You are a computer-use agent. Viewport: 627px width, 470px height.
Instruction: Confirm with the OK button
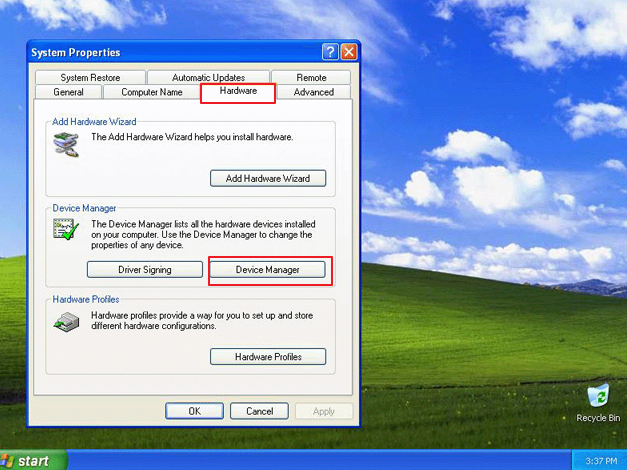[194, 411]
